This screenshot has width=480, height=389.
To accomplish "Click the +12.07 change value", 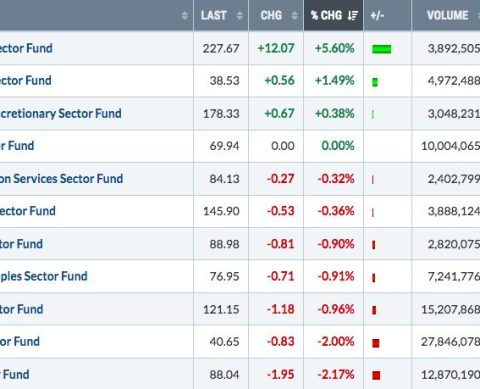I will [x=276, y=48].
